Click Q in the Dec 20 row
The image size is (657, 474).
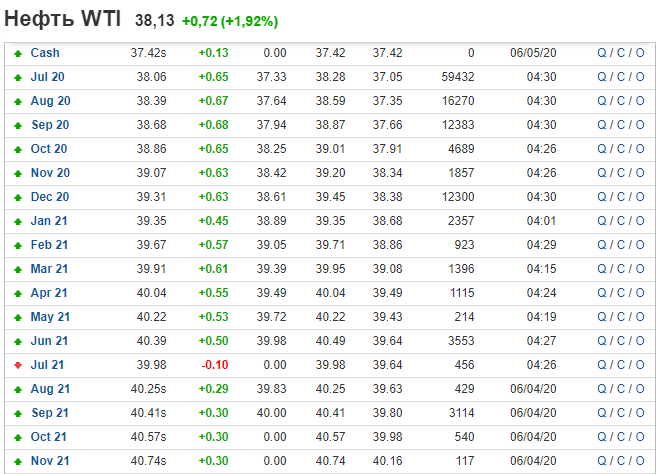[x=602, y=197]
